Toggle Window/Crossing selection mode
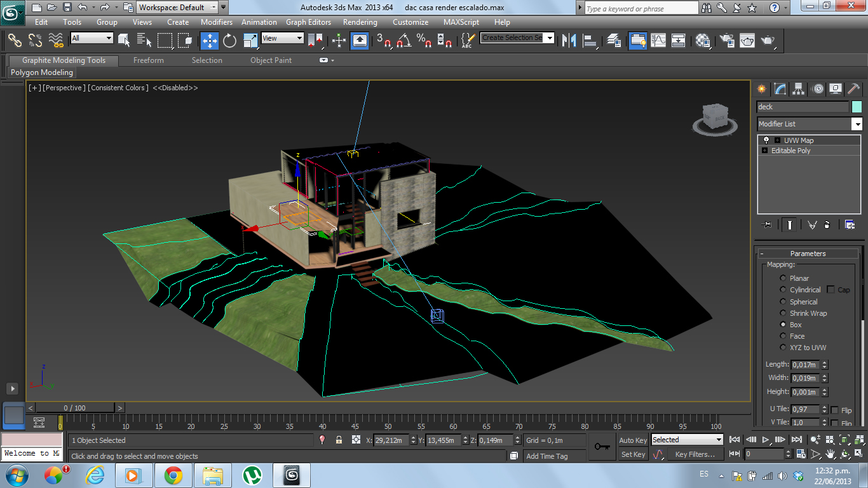 pos(185,40)
